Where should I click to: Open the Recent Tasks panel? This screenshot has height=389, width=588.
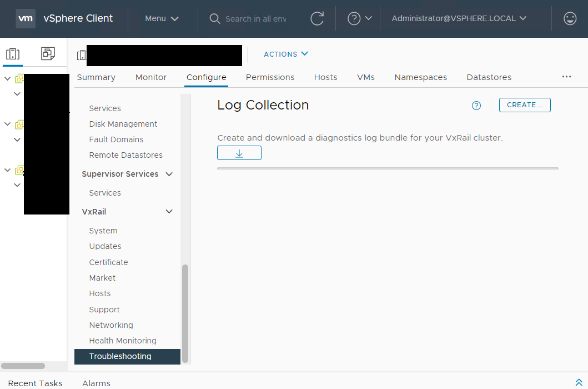[x=35, y=383]
